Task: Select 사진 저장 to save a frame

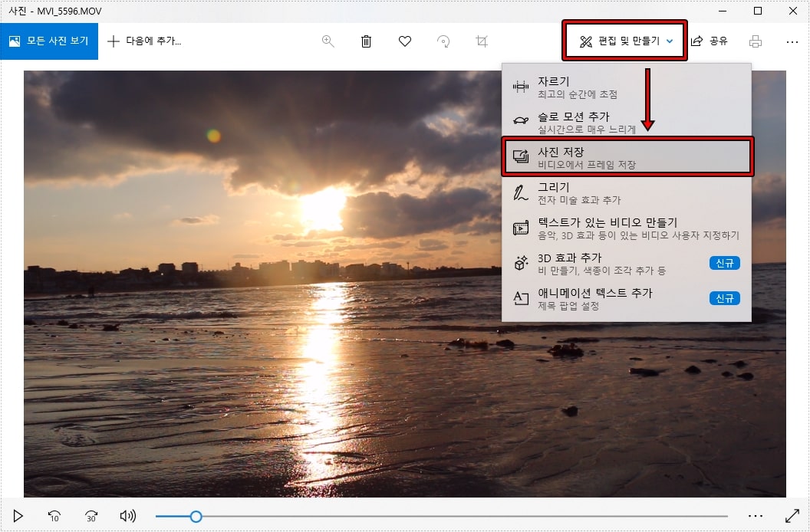Action: [x=627, y=157]
